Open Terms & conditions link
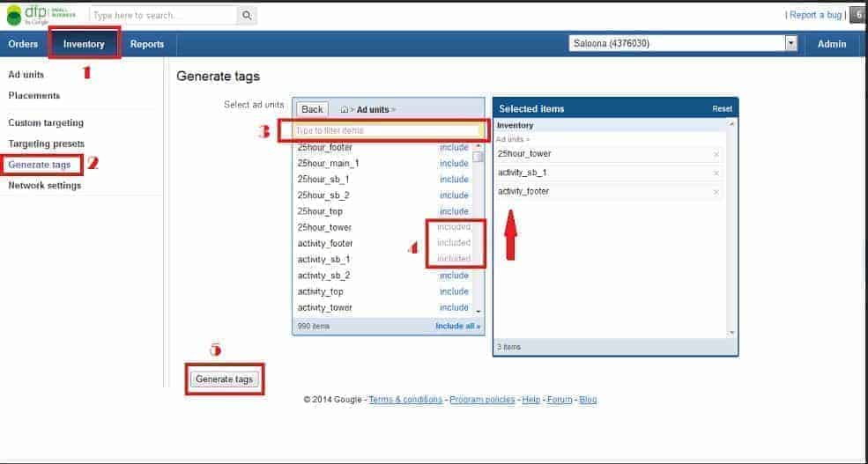The width and height of the screenshot is (868, 464). coord(405,400)
